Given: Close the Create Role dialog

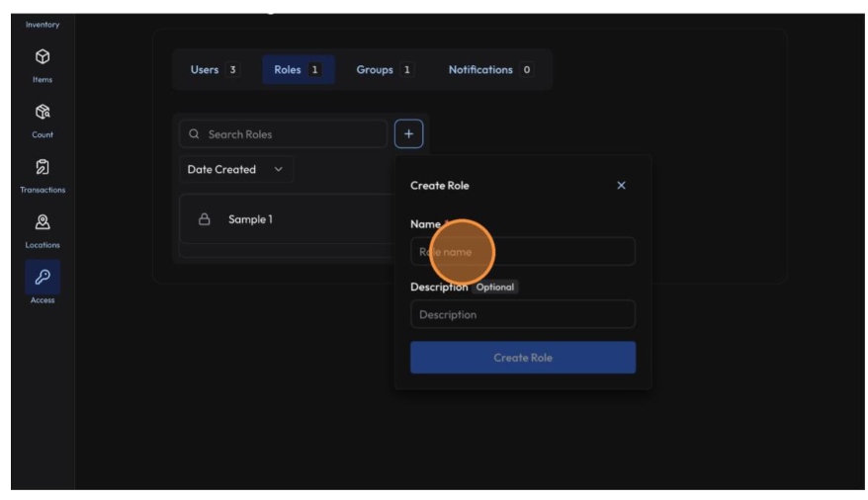Looking at the screenshot, I should tap(621, 186).
